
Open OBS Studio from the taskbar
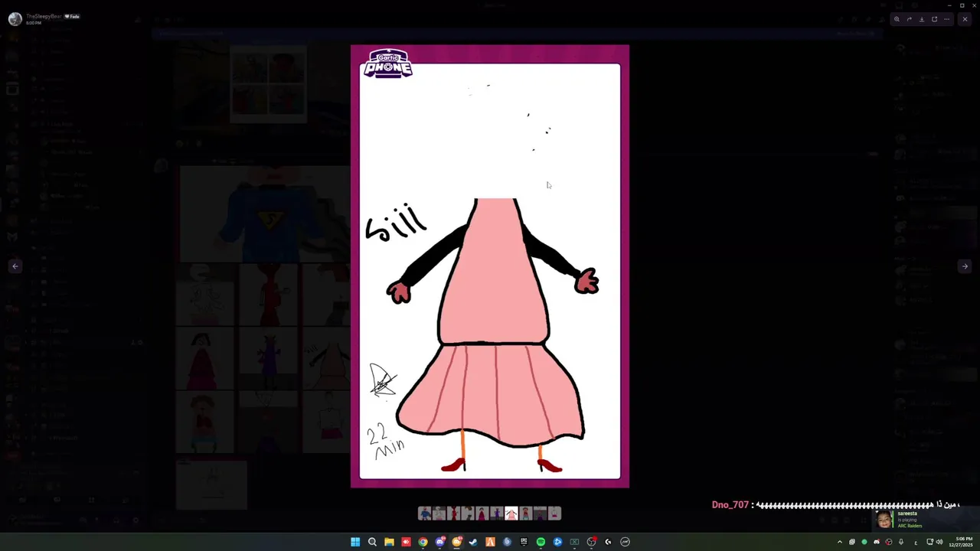591,542
